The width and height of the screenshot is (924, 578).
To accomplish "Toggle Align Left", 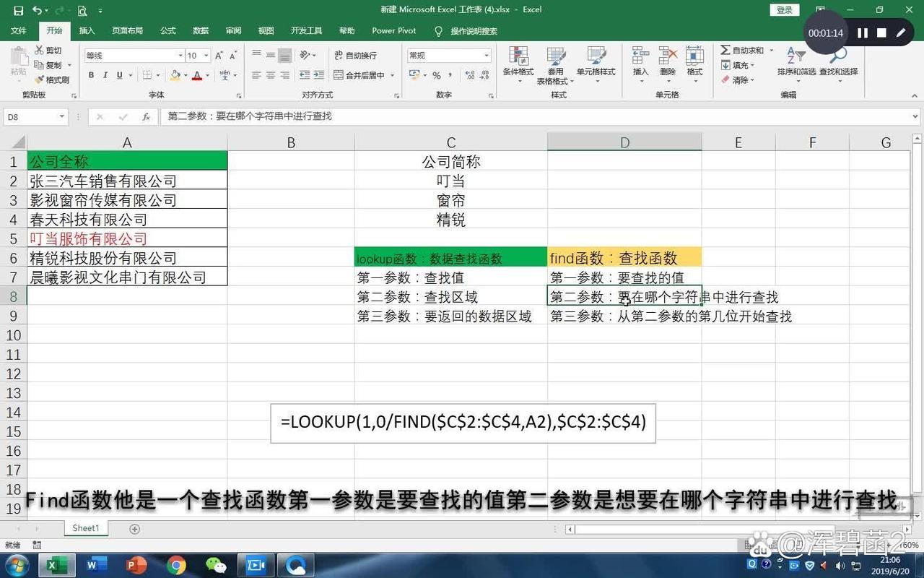I will [256, 75].
